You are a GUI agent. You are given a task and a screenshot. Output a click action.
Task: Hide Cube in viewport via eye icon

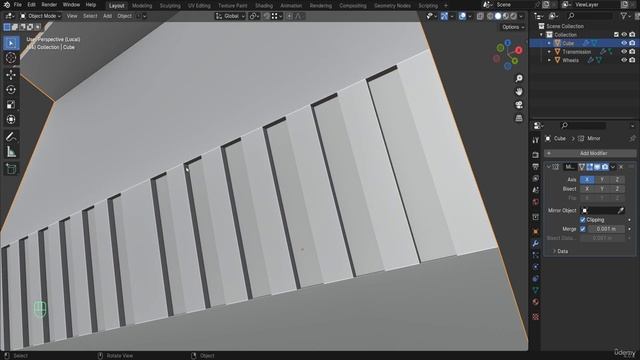point(624,43)
